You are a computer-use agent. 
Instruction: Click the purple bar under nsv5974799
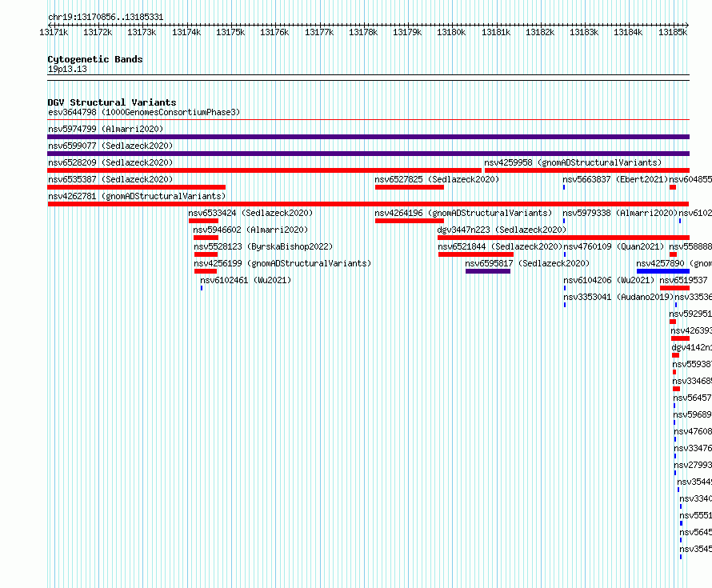pyautogui.click(x=368, y=137)
